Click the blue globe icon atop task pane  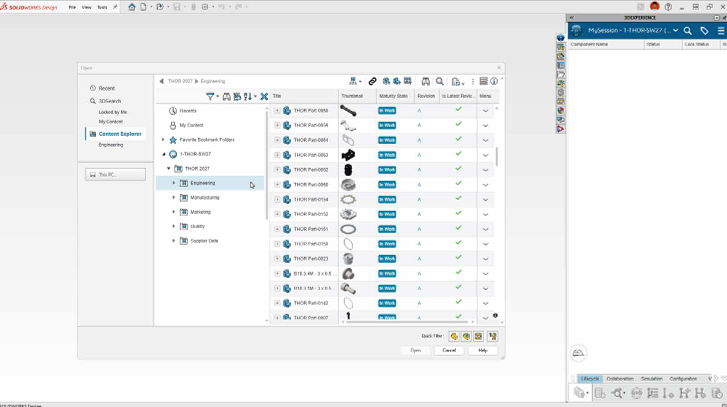tap(561, 38)
